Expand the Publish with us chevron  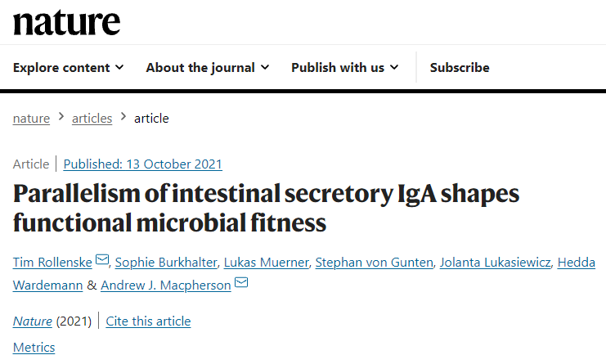(x=394, y=67)
